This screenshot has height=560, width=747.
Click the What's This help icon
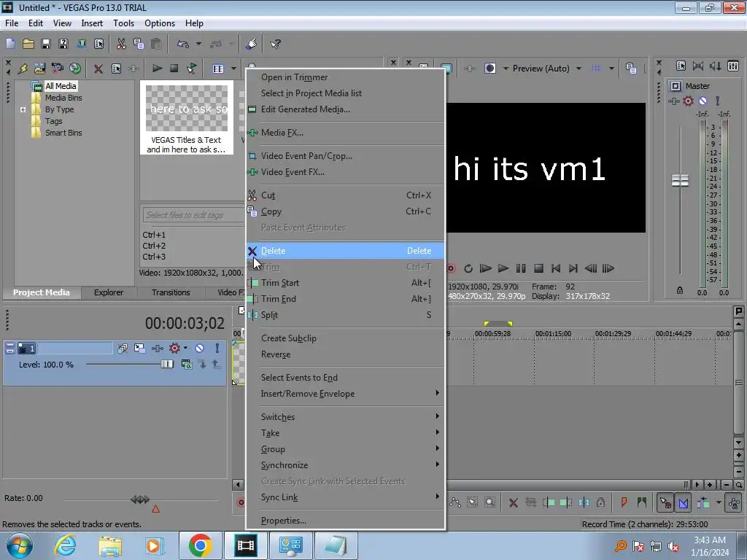click(275, 44)
